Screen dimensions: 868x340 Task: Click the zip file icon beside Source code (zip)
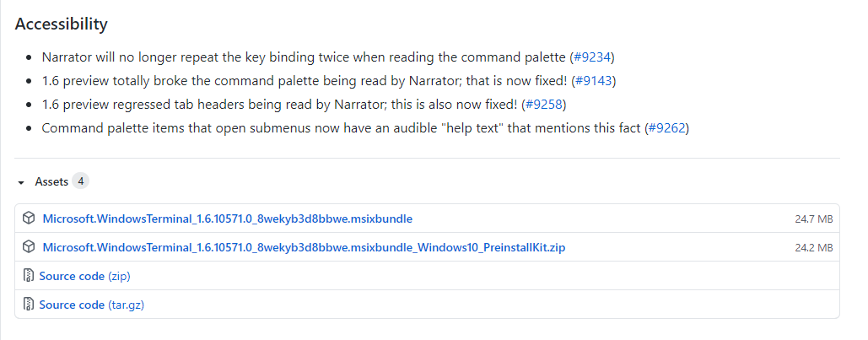point(28,276)
